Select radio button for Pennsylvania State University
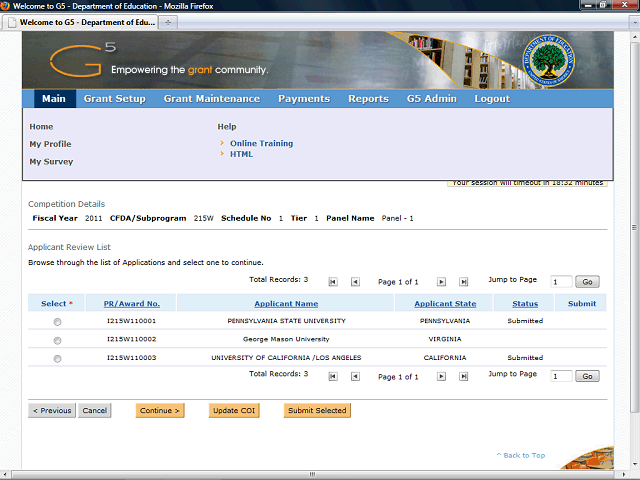Screen dimensions: 640x480 57,322
